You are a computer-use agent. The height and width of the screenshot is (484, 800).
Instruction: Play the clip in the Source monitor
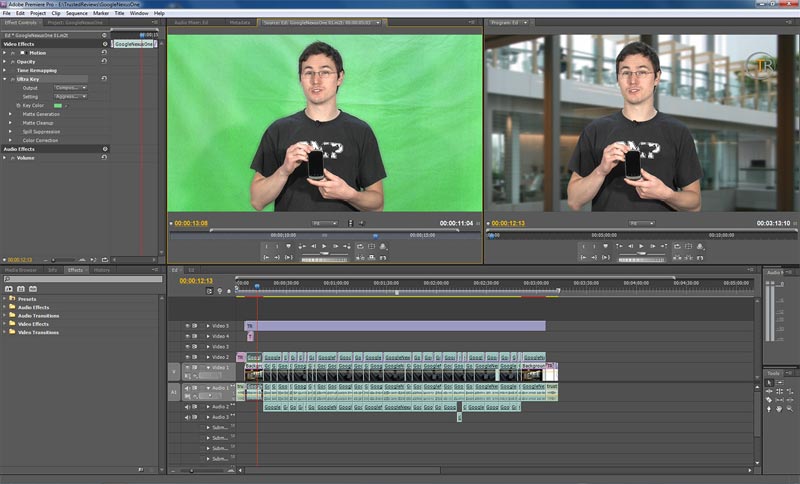[324, 246]
